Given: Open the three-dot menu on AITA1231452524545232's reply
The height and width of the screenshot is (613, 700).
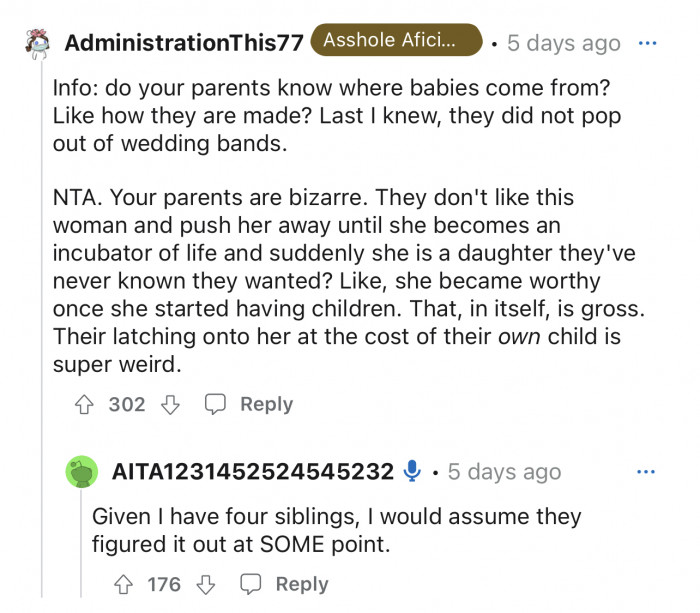Looking at the screenshot, I should pos(648,471).
